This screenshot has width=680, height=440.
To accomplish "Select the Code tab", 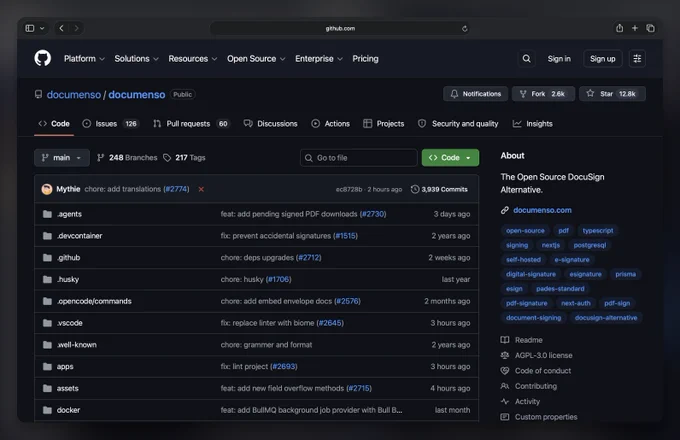I will coord(54,124).
